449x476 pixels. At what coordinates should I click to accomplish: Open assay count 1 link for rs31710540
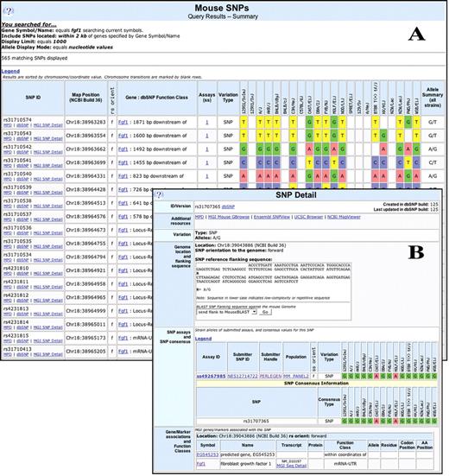(207, 176)
